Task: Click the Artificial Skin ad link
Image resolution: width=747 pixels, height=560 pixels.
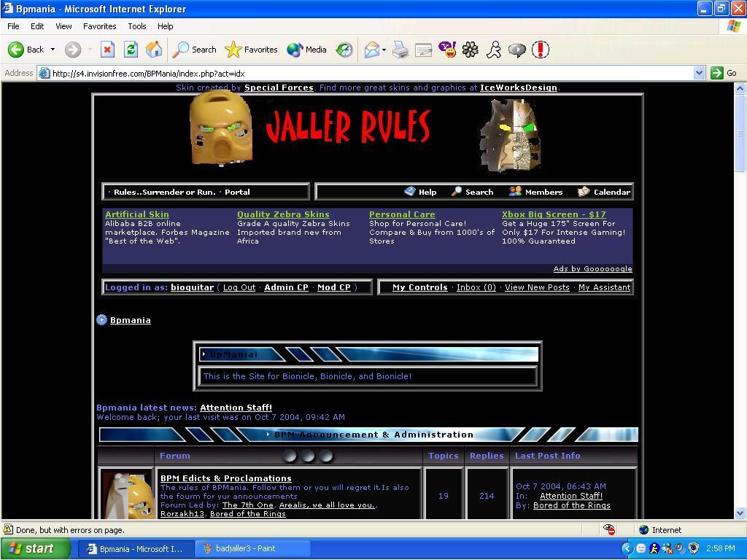Action: click(x=136, y=214)
